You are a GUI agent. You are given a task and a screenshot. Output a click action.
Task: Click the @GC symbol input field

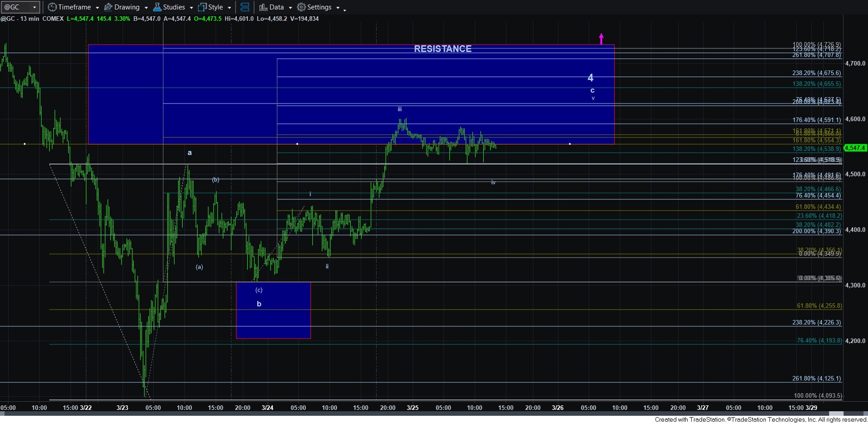click(x=16, y=7)
